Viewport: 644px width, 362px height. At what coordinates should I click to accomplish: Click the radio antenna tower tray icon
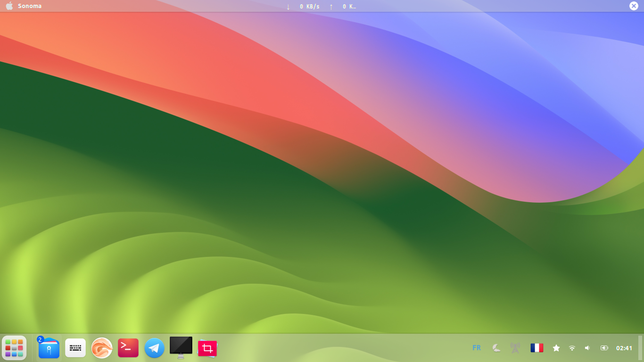click(x=515, y=348)
